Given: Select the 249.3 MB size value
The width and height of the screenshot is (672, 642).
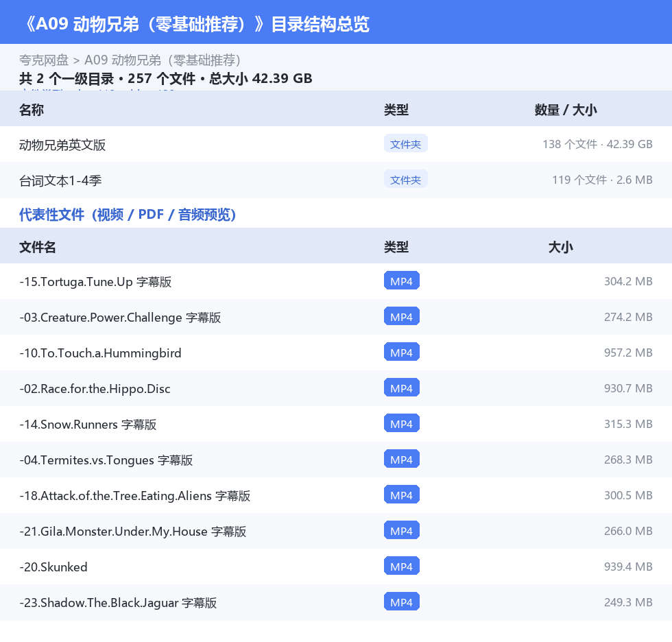Looking at the screenshot, I should pyautogui.click(x=628, y=602).
